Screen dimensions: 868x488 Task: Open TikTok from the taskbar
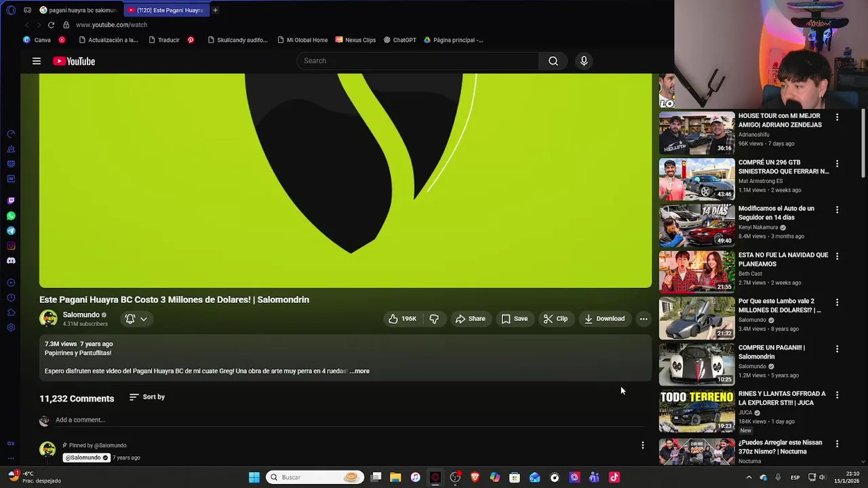pos(614,477)
